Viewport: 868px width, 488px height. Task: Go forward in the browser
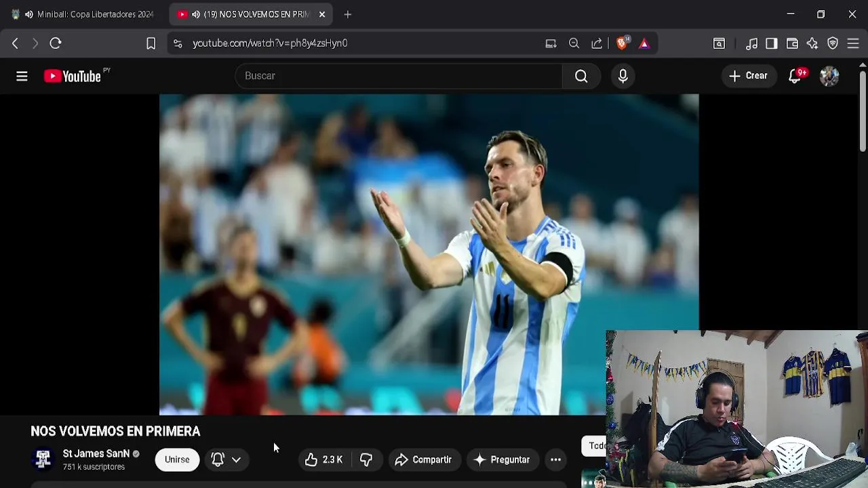tap(35, 43)
